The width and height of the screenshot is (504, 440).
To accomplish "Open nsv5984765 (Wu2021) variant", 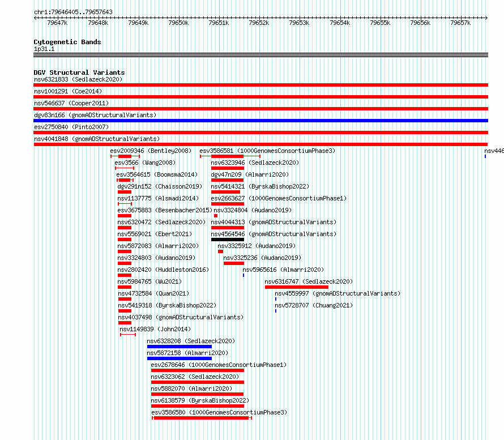I will click(150, 281).
